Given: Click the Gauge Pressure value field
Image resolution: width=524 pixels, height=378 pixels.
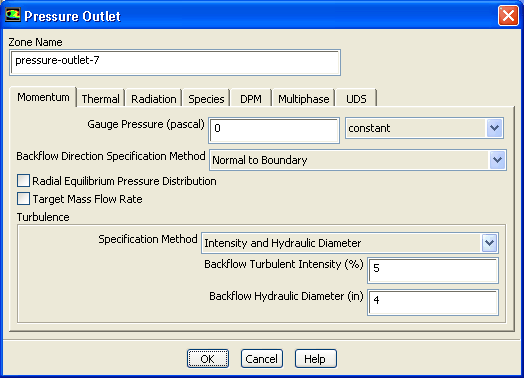Looking at the screenshot, I should [x=274, y=130].
